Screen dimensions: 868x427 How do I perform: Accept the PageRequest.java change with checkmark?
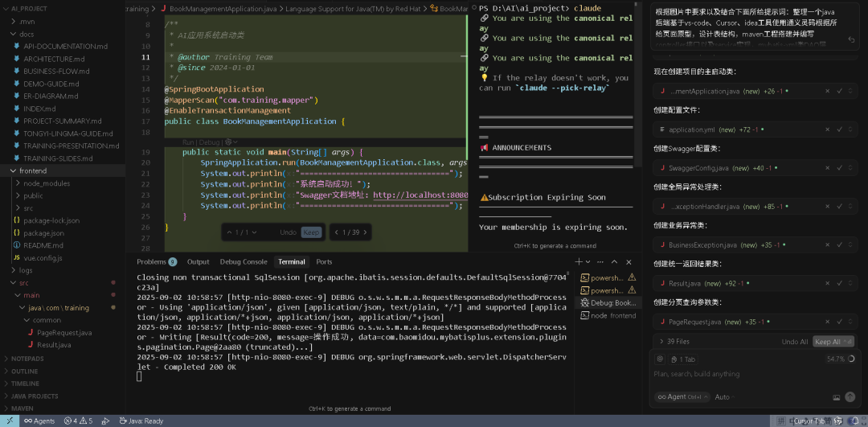click(x=839, y=322)
